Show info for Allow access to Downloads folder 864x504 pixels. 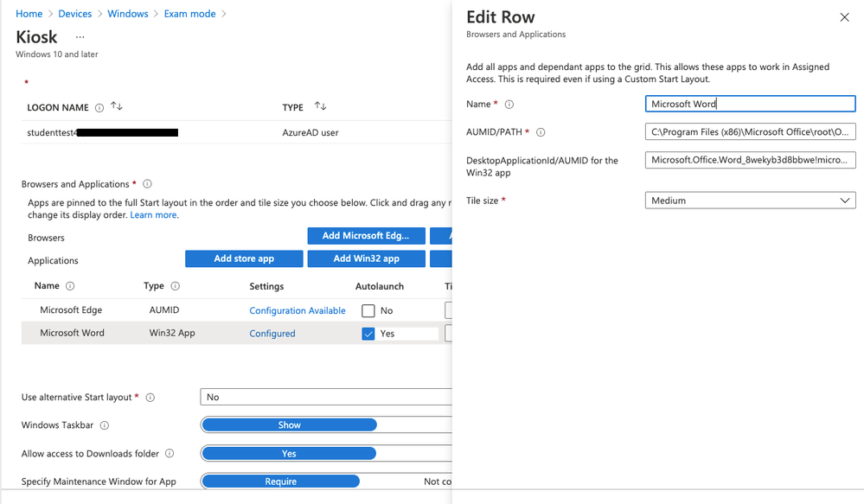[x=170, y=453]
